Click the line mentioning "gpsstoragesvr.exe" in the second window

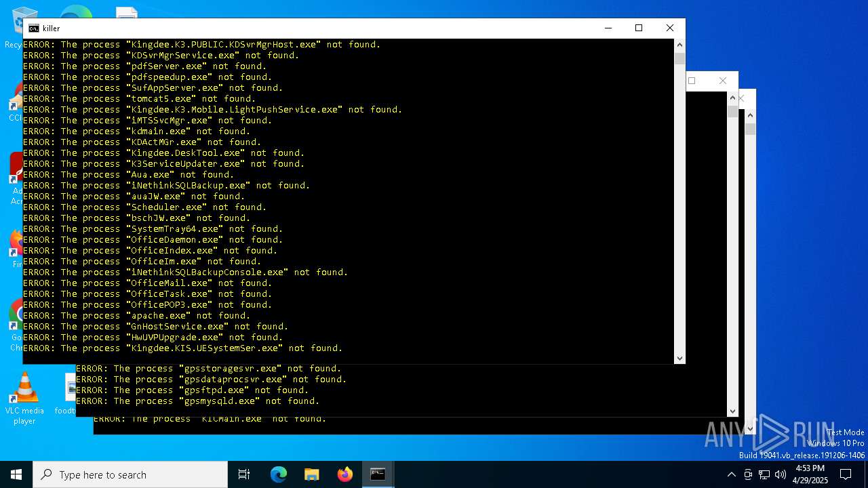tap(209, 368)
